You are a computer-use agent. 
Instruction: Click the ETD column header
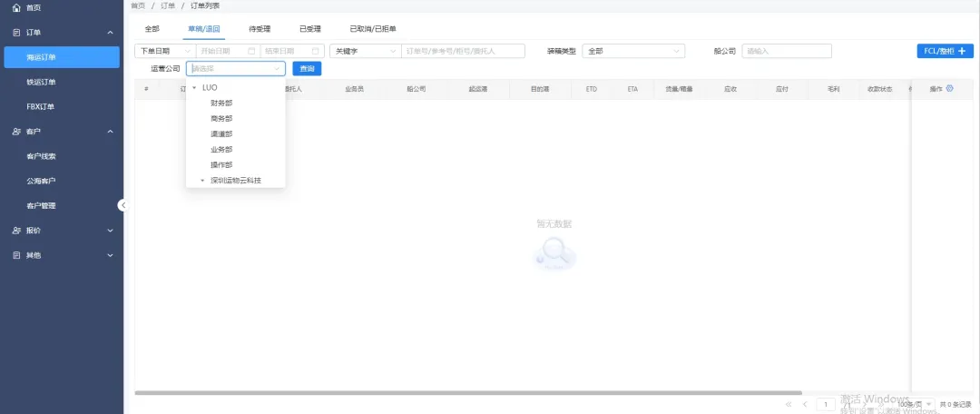592,90
